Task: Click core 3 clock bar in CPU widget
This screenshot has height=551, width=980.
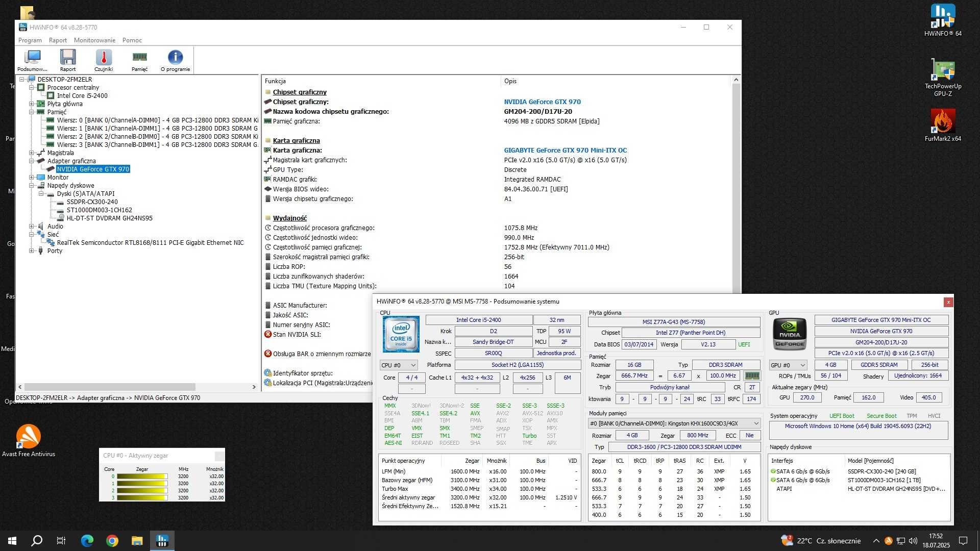Action: [142, 498]
